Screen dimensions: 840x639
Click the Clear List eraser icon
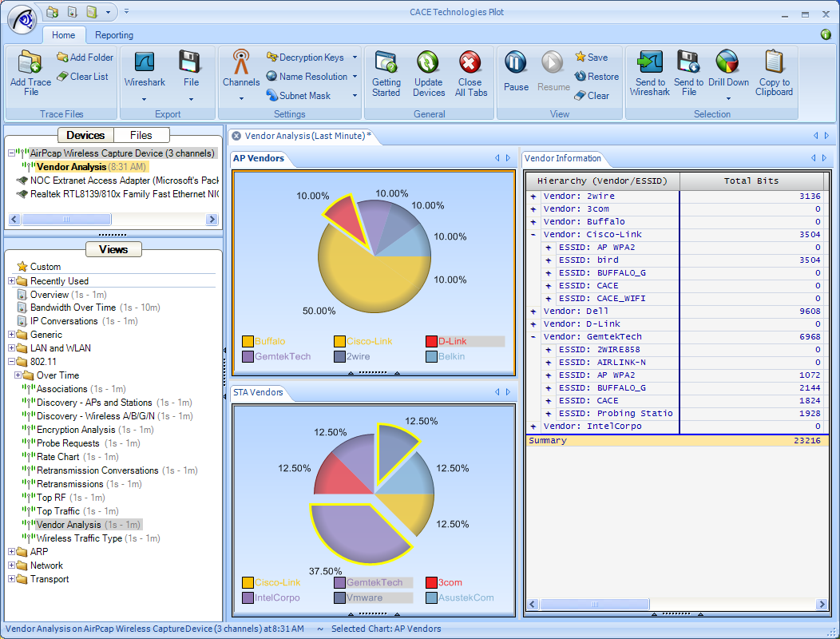(62, 77)
